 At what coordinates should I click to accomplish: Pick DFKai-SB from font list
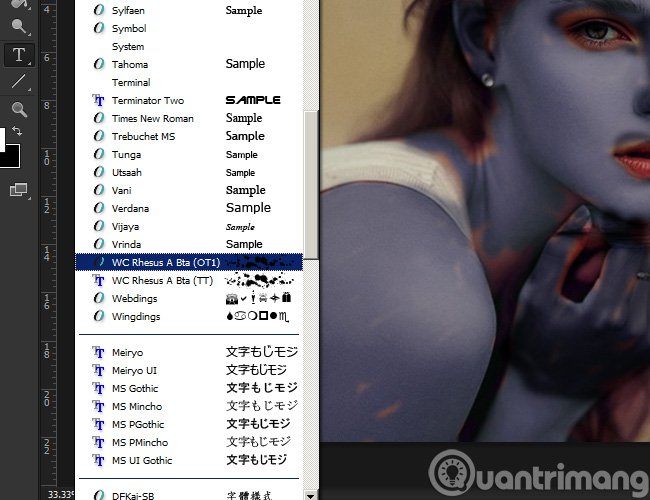coord(189,495)
